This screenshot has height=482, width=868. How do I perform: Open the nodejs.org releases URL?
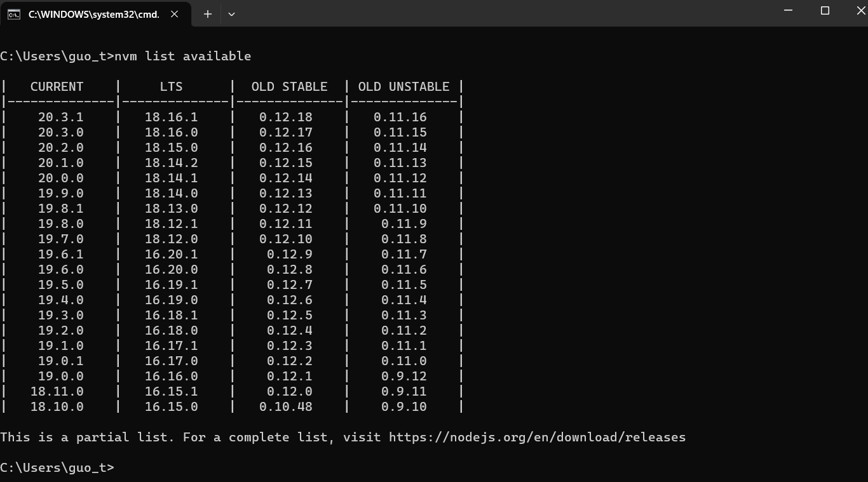[537, 438]
